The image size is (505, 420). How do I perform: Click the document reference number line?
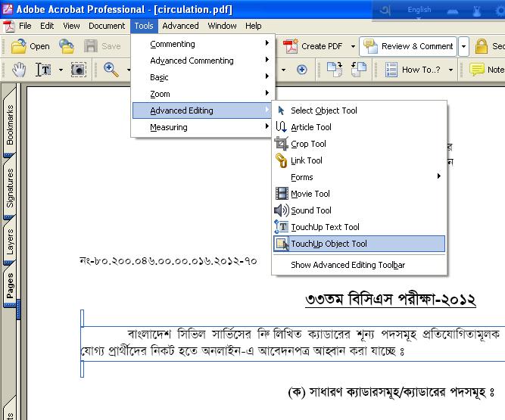(168, 260)
